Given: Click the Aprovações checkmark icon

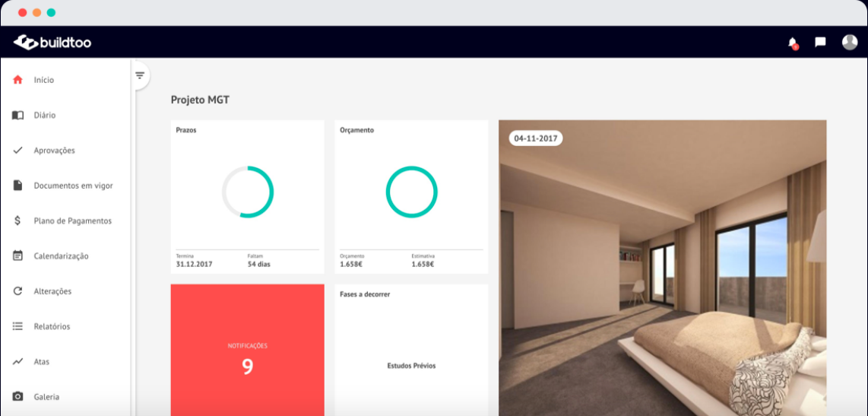Looking at the screenshot, I should tap(18, 151).
